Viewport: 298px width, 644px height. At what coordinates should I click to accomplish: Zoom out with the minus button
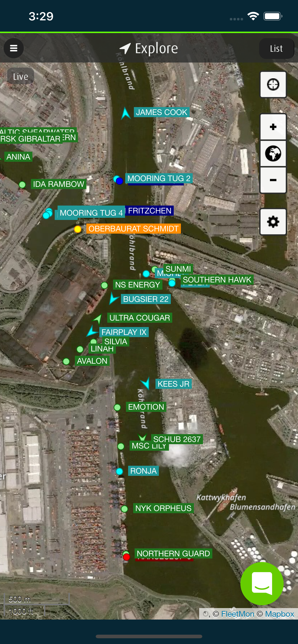point(273,180)
